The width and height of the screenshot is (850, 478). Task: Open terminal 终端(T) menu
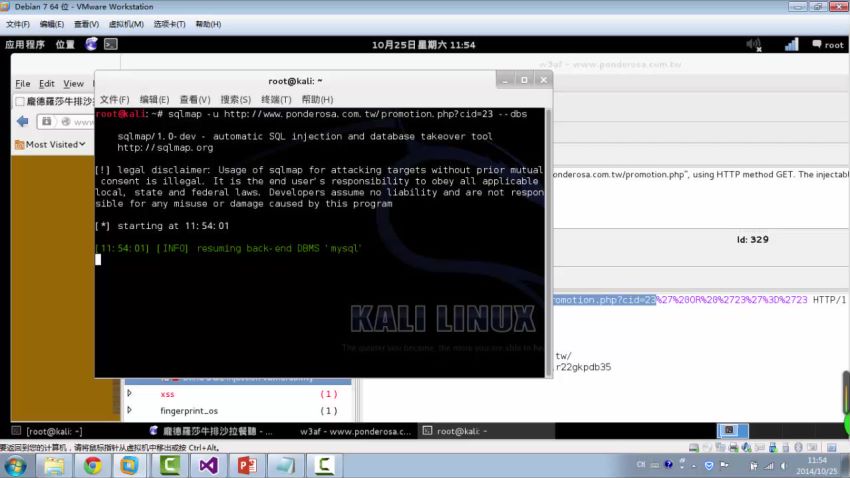click(276, 100)
